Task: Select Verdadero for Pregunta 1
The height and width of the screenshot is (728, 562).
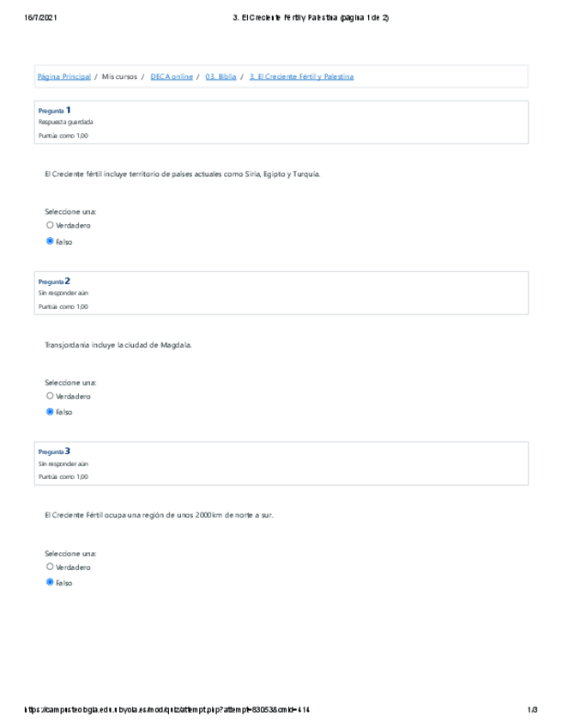Action: coord(50,226)
